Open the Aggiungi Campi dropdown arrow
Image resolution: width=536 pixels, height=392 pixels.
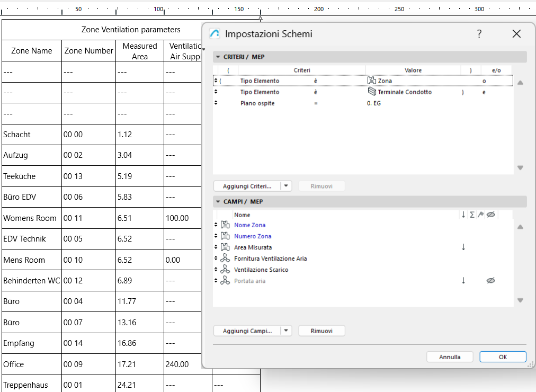(x=286, y=331)
